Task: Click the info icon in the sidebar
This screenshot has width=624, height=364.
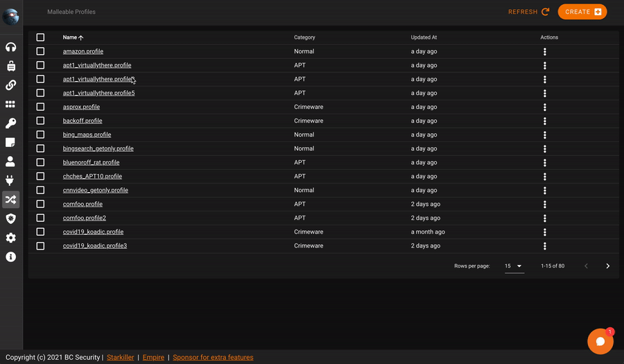Action: pyautogui.click(x=10, y=257)
